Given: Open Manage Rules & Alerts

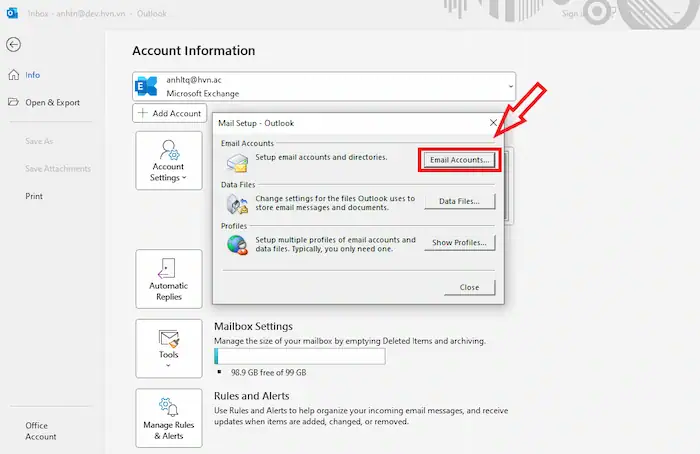Looking at the screenshot, I should point(169,418).
